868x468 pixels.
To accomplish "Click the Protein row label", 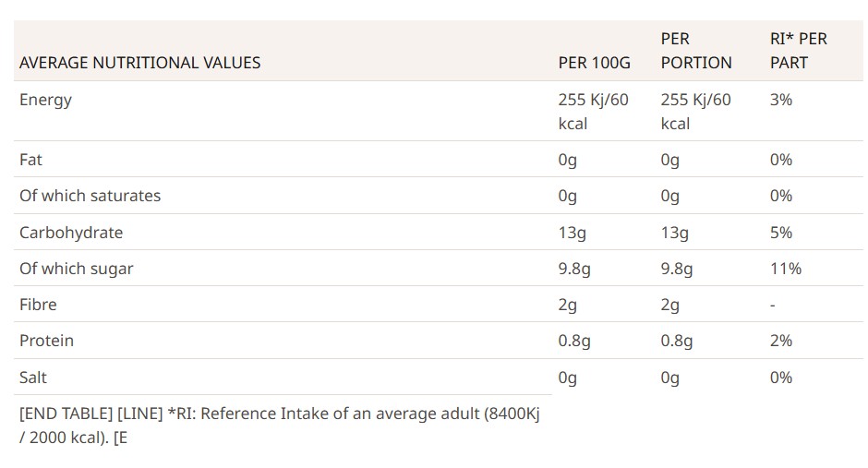I will pyautogui.click(x=46, y=341).
